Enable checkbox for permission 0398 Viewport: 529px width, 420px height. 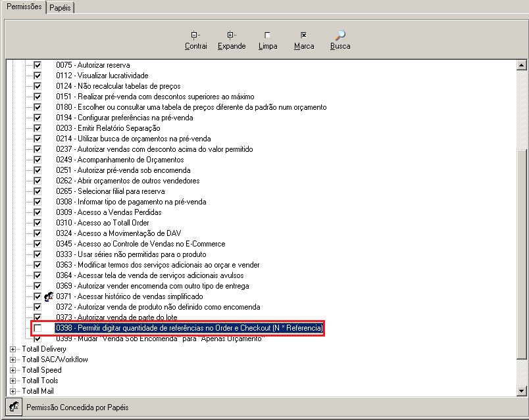(38, 328)
